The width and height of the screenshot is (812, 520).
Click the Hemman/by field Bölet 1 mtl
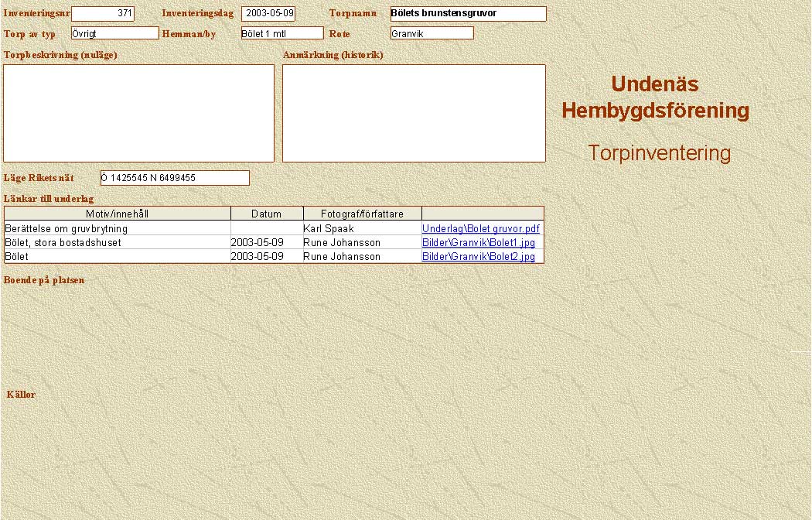(x=281, y=33)
